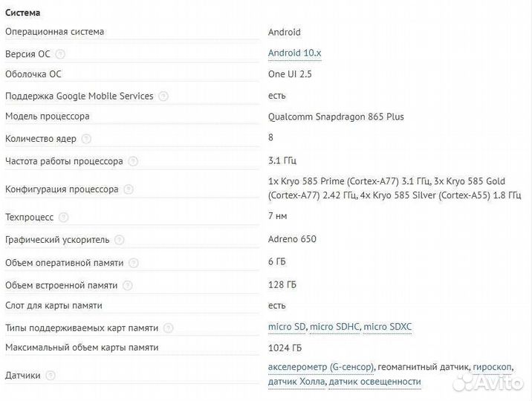Screen dimensions: 532x401
Task: Show hint for Графический ускоритель
Action: (x=119, y=240)
